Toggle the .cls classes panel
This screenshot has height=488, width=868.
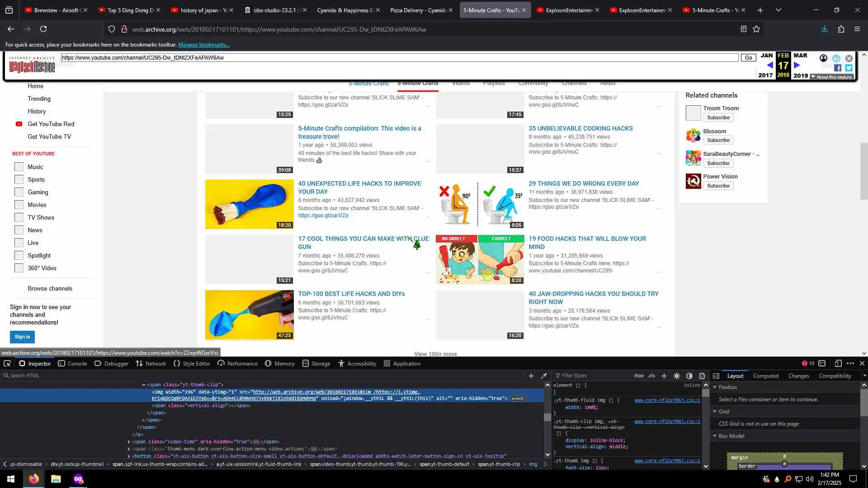[x=651, y=375]
